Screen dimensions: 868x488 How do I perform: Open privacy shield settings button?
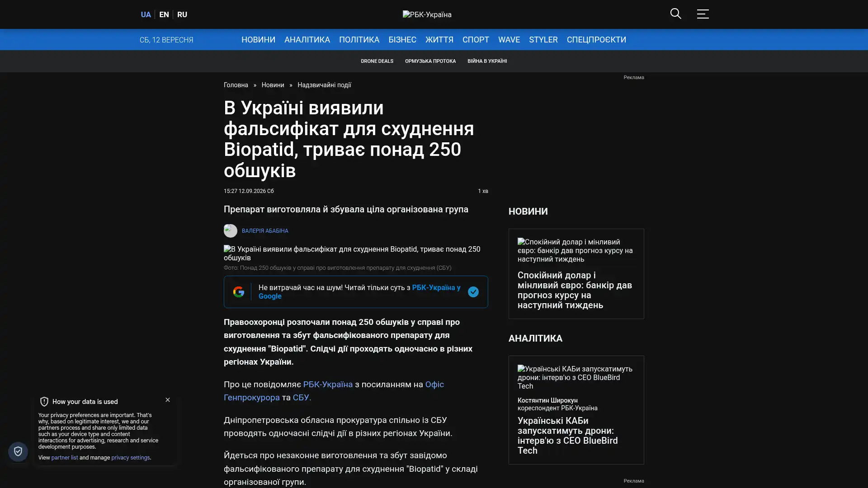click(18, 451)
